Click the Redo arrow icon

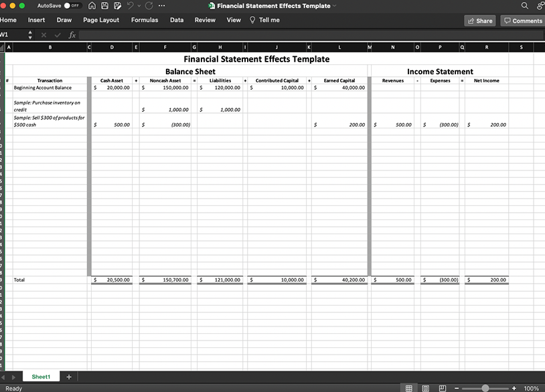tap(149, 5)
